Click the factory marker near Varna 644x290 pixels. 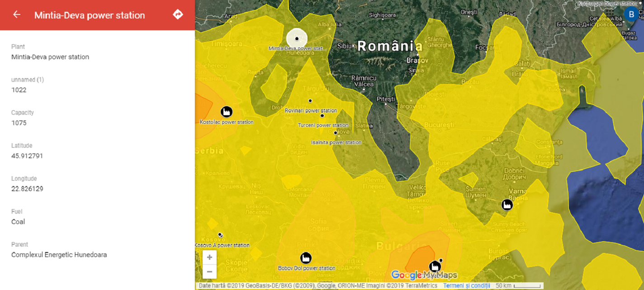507,205
